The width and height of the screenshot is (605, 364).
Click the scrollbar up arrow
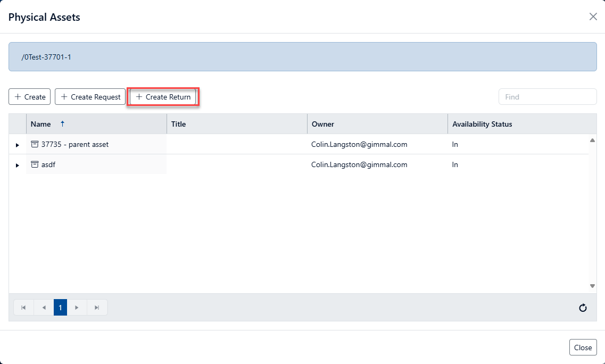(x=592, y=140)
